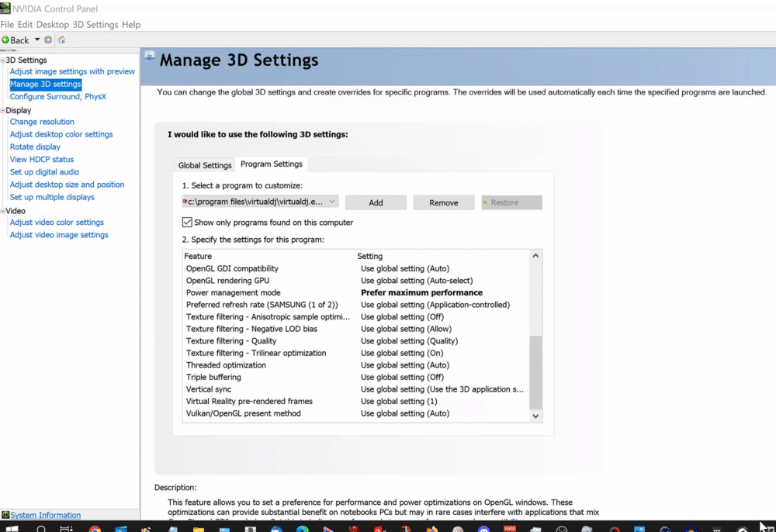The image size is (776, 532).
Task: Open the System Information link
Action: pyautogui.click(x=46, y=515)
